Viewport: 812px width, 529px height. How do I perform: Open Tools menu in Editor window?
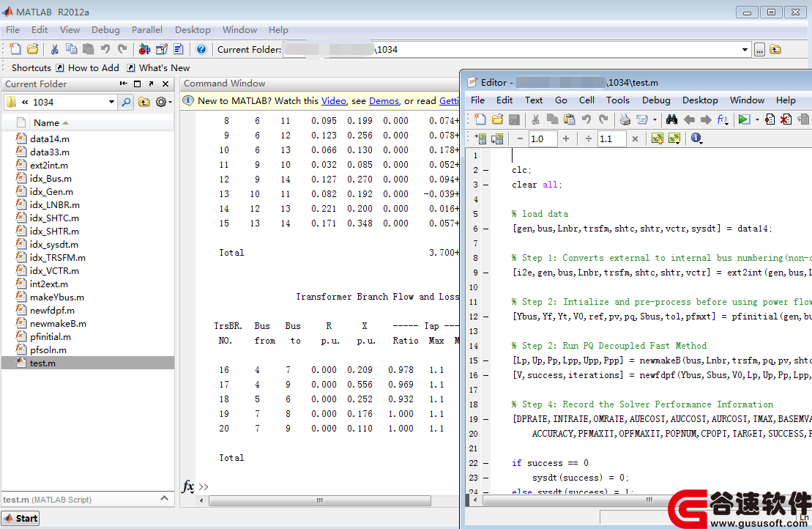[618, 100]
